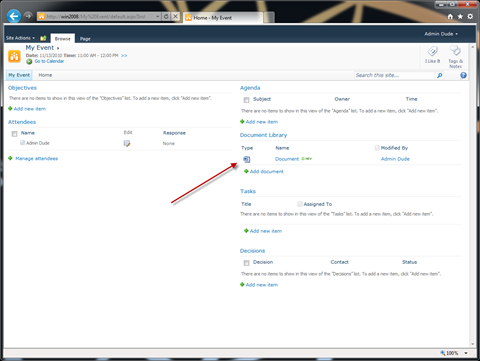The width and height of the screenshot is (480, 361).
Task: Click Add document link
Action: pos(267,172)
